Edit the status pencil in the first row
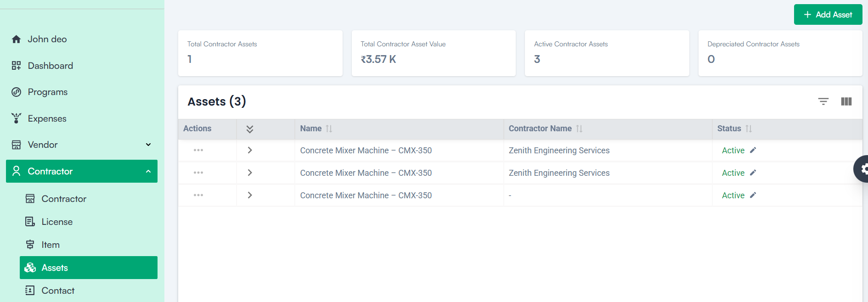868x302 pixels. point(753,150)
